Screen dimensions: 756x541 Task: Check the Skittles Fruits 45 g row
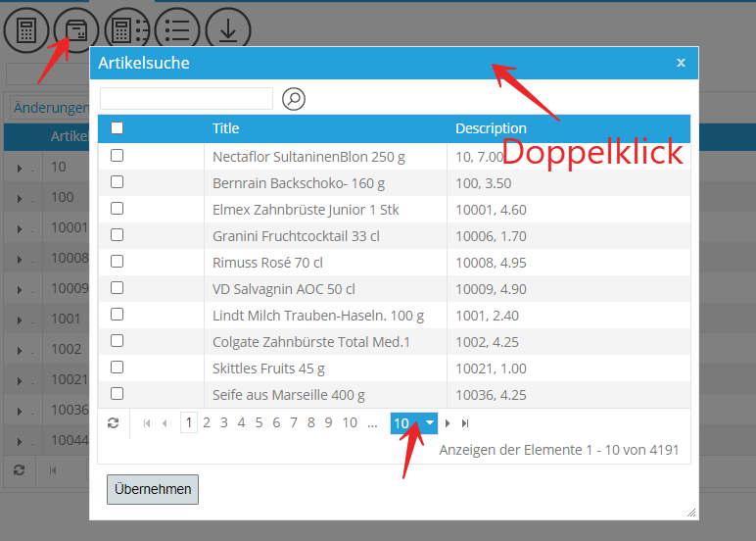coord(117,368)
